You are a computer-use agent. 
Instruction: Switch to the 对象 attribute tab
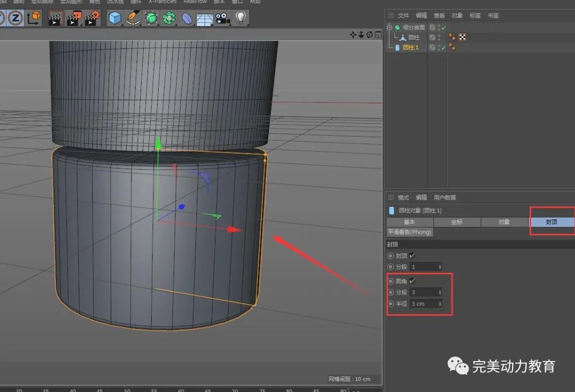(504, 222)
